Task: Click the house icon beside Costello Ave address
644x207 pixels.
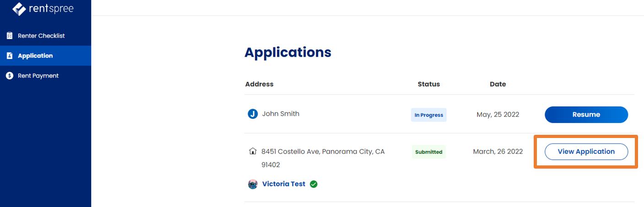Action: [x=252, y=151]
